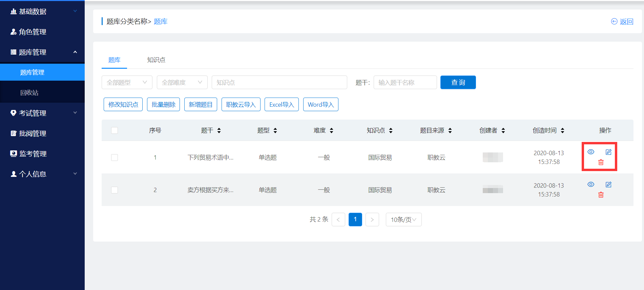The height and width of the screenshot is (290, 644).
Task: Open the 全部难度 dropdown
Action: (x=182, y=82)
